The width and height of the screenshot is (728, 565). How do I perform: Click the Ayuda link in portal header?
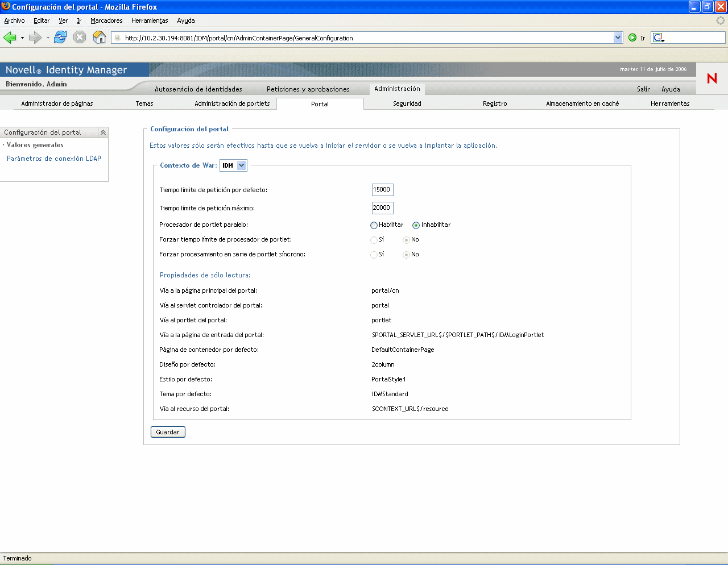(671, 89)
